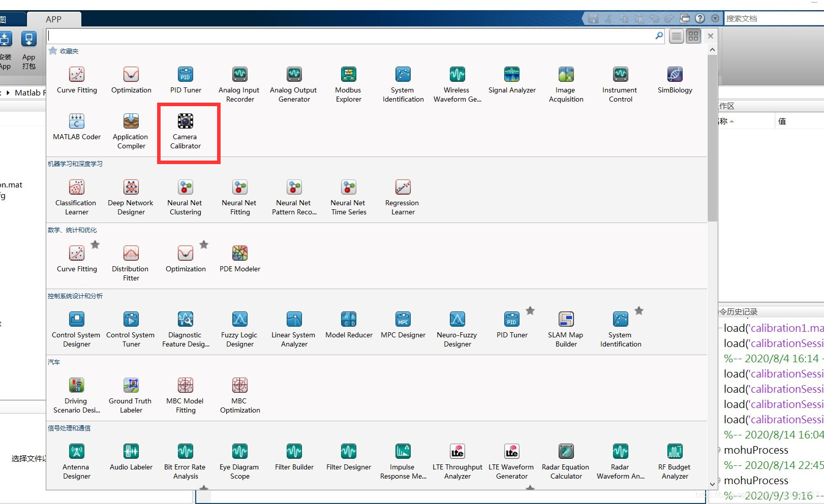824x504 pixels.
Task: Open SLAM Map Builder app
Action: 566,329
